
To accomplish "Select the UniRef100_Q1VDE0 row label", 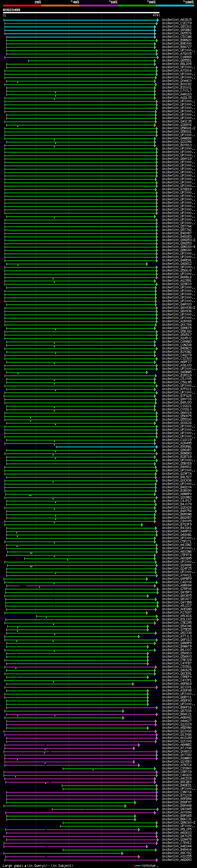I will [x=177, y=761].
